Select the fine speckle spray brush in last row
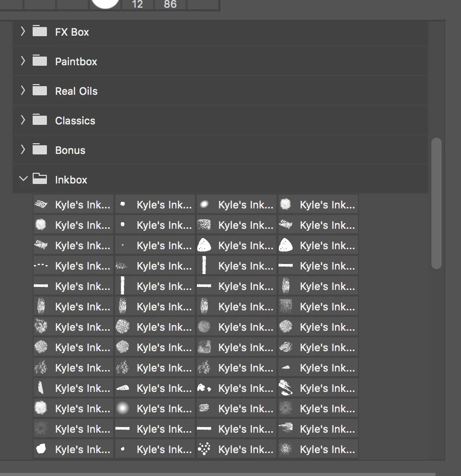This screenshot has width=461, height=476. pyautogui.click(x=318, y=449)
